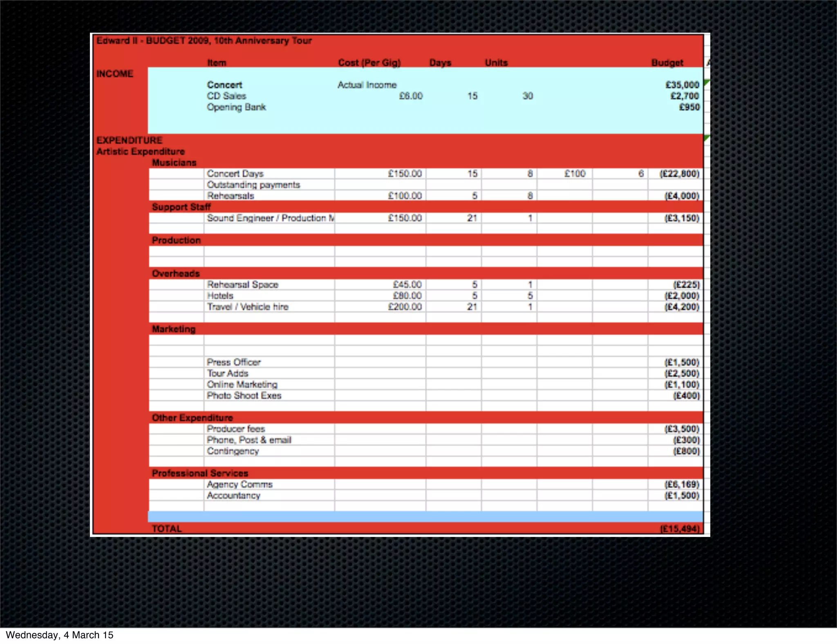Screen dimensions: 837x644
Task: Select the Hotels £80.00 cost cell
Action: 407,296
